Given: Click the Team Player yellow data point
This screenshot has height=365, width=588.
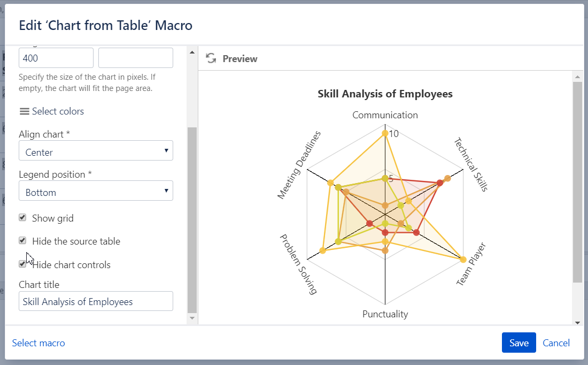Looking at the screenshot, I should (x=463, y=260).
